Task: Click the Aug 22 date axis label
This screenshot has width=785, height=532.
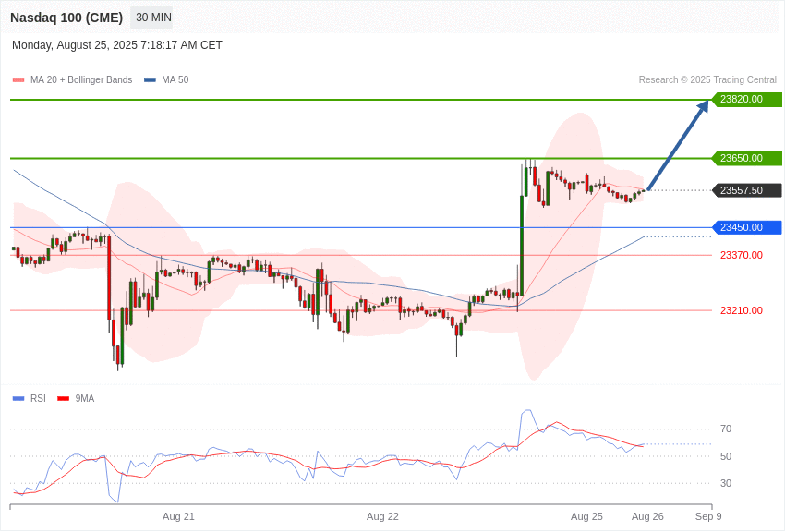Action: click(x=382, y=516)
